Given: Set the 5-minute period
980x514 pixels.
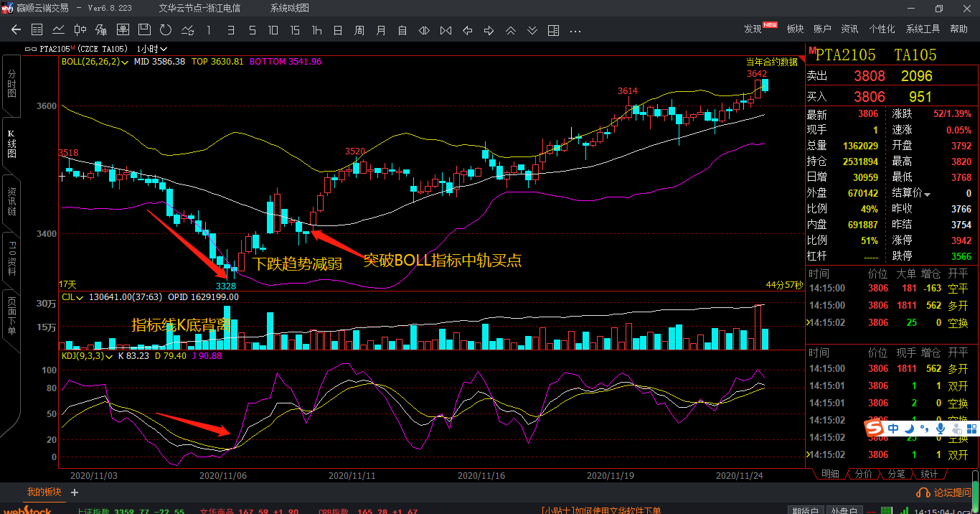Looking at the screenshot, I should (x=252, y=30).
